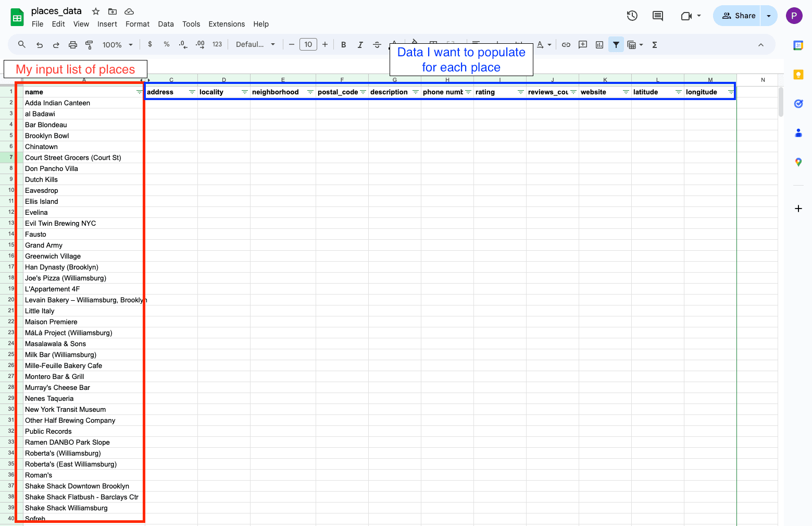Redo the last action
The height and width of the screenshot is (526, 812).
click(x=56, y=45)
